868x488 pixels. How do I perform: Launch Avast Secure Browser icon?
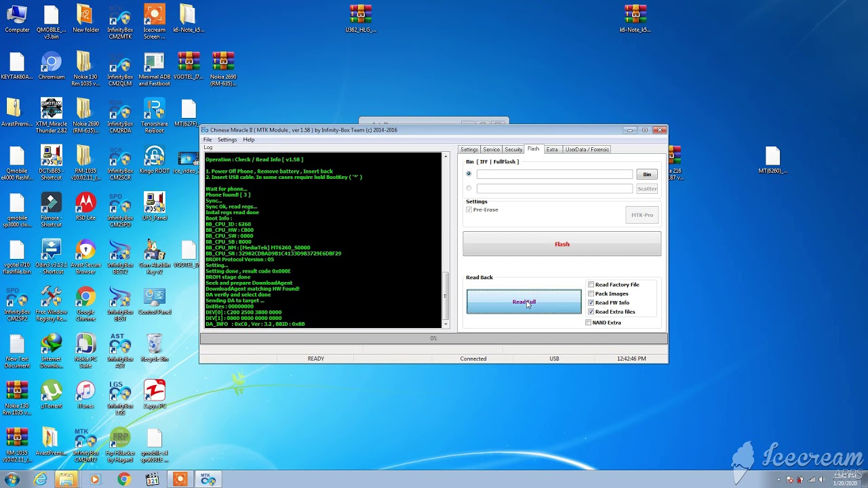coord(85,257)
